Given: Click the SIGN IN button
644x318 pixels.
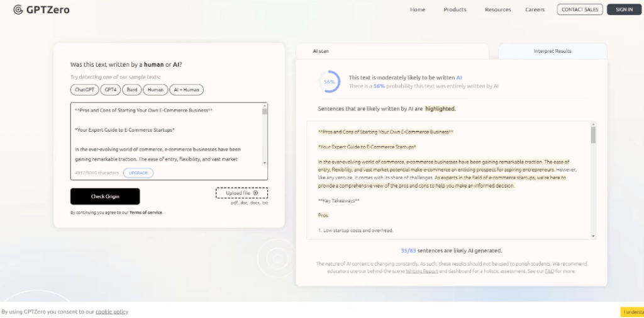Looking at the screenshot, I should click(624, 9).
